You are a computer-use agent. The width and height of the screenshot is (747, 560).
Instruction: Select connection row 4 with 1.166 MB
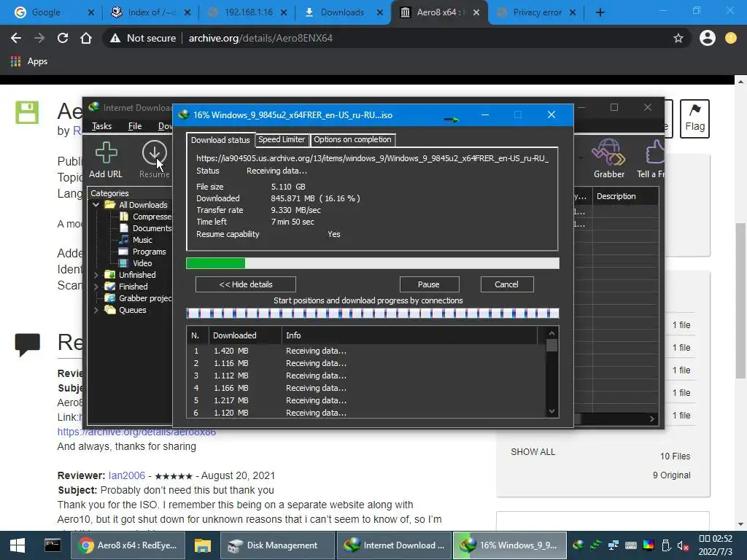(366, 388)
